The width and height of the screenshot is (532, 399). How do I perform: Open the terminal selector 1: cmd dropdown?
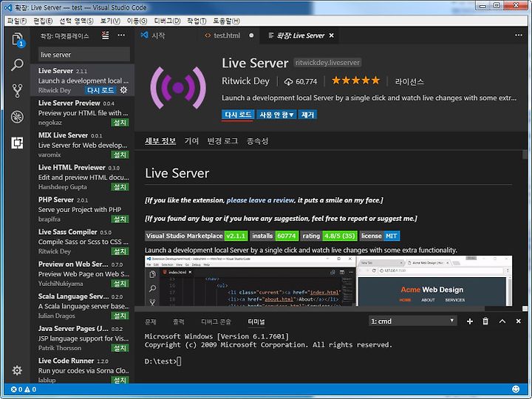click(x=412, y=321)
